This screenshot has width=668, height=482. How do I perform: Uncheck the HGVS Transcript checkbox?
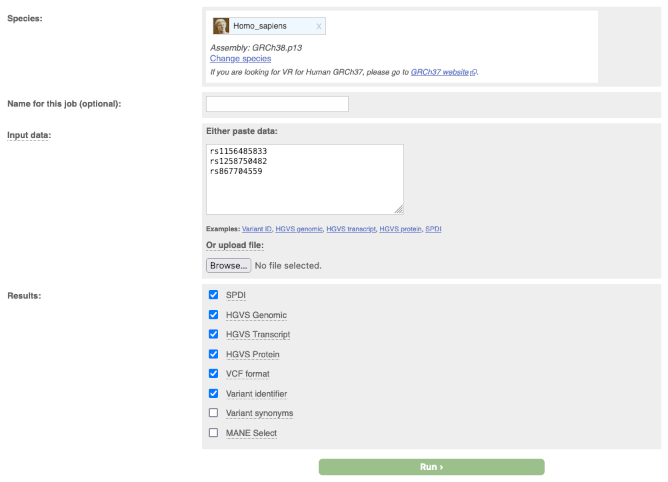213,334
